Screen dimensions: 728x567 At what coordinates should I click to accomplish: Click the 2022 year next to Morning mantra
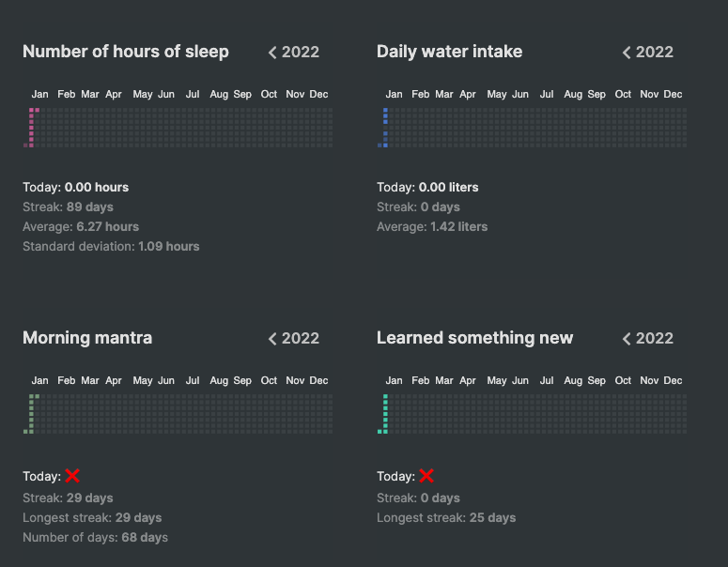pos(301,339)
